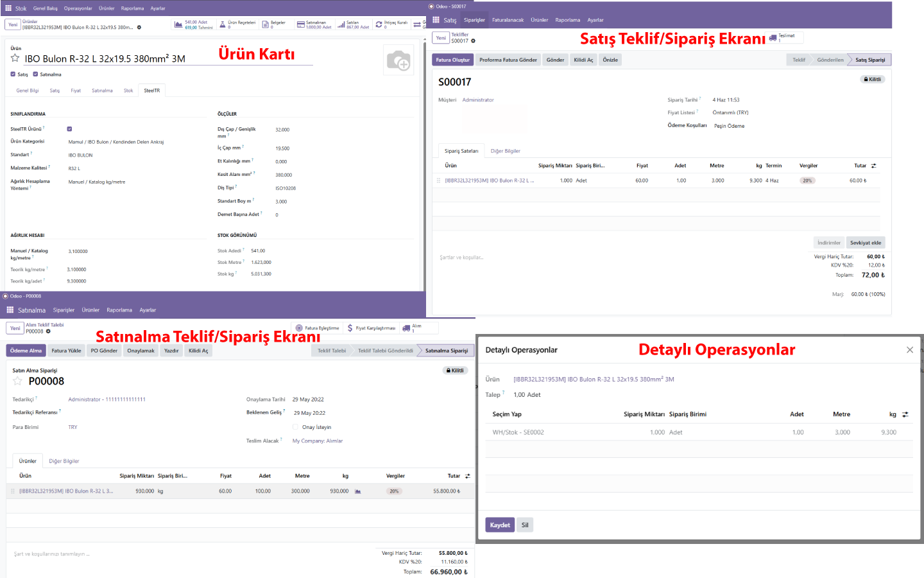The height and width of the screenshot is (578, 924).
Task: Adjust columns icon in purchase order lines
Action: (467, 476)
